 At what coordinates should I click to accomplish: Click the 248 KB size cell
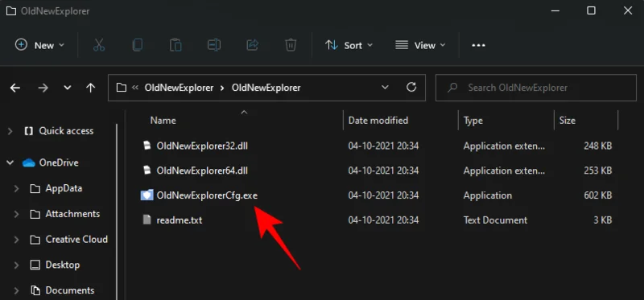coord(597,146)
